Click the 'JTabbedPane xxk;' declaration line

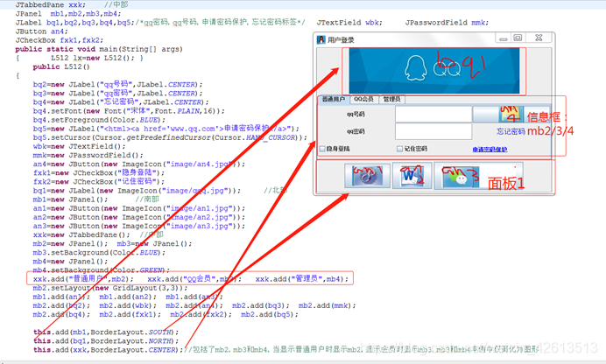50,4
